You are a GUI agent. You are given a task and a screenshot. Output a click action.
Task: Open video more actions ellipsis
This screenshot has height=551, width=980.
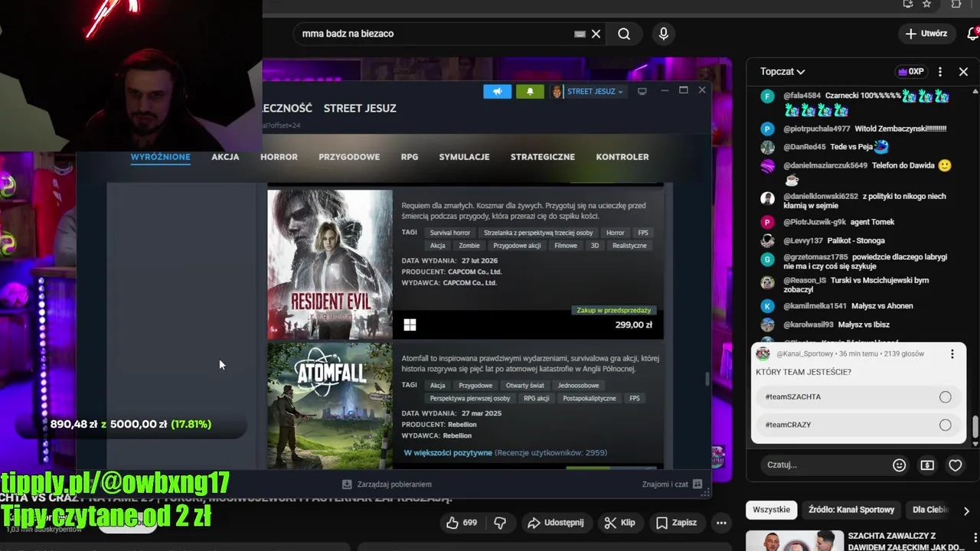pos(721,523)
